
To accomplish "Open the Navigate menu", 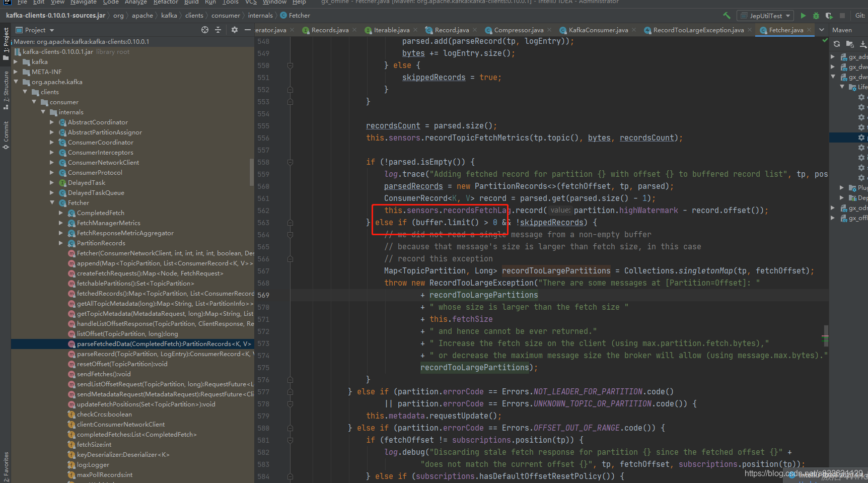I will click(84, 2).
